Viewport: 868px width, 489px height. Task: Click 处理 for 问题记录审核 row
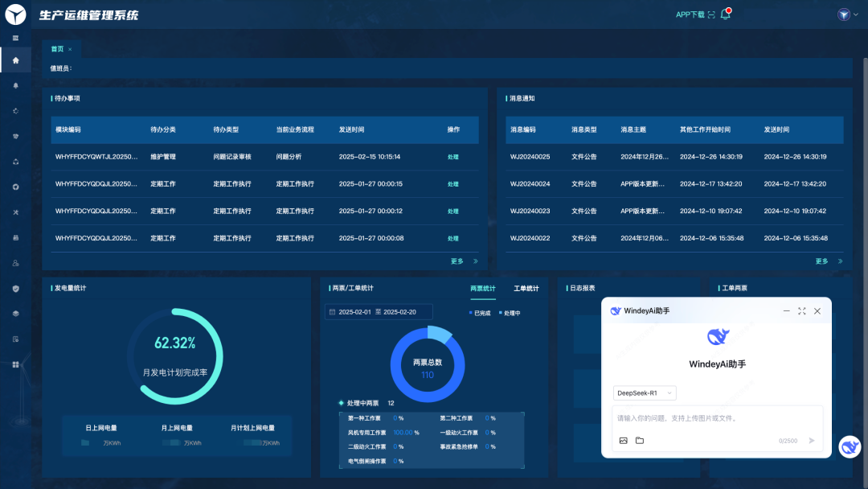click(452, 158)
